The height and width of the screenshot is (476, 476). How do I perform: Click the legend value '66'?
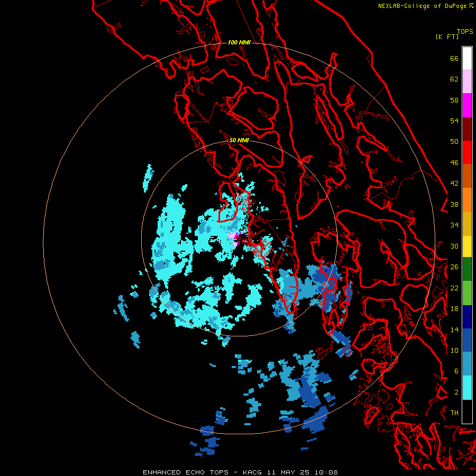[454, 58]
